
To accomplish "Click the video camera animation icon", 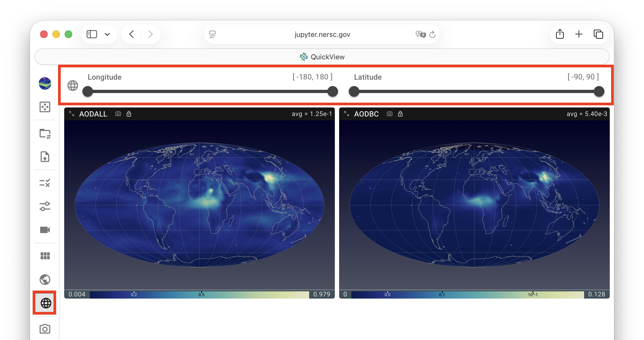I will (45, 230).
